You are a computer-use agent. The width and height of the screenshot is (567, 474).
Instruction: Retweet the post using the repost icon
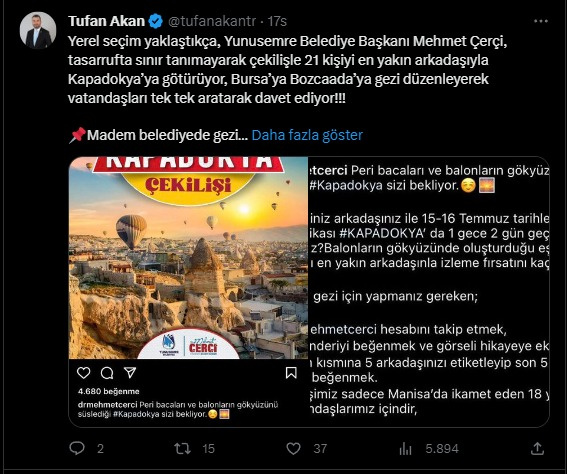pyautogui.click(x=182, y=449)
